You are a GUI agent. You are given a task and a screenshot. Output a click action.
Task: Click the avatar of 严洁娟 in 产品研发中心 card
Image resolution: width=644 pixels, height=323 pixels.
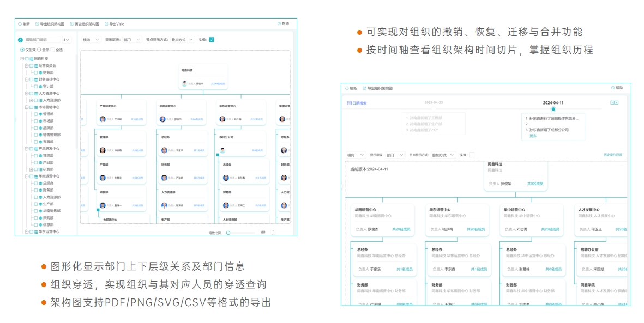tap(103, 119)
